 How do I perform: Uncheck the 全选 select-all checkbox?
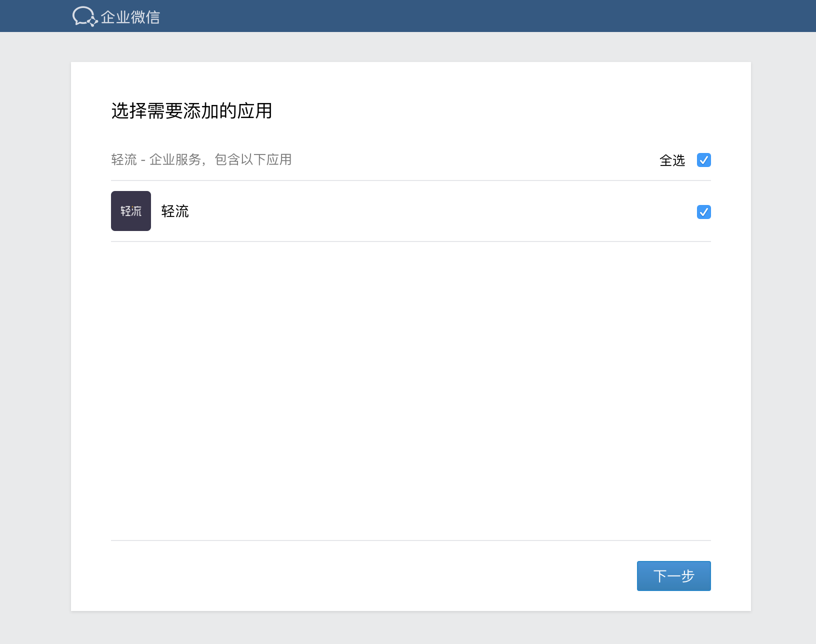[x=704, y=160]
